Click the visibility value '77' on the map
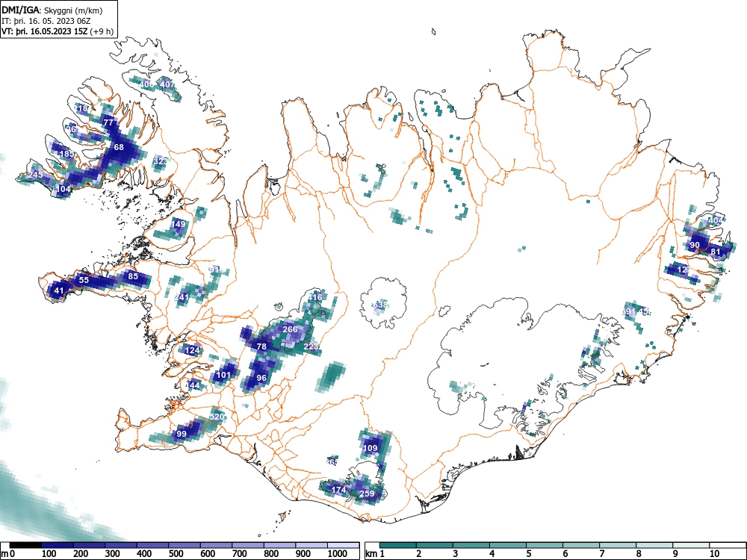Viewport: 747px width, 560px height. 108,122
